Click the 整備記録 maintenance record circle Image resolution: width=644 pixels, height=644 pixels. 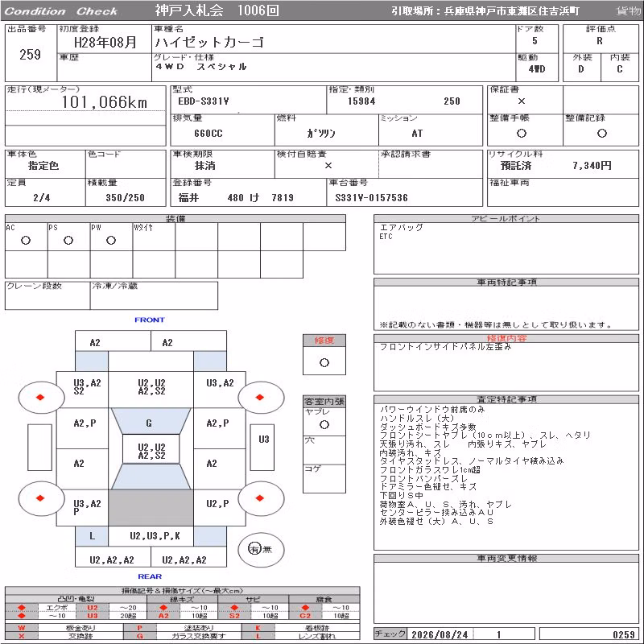point(601,133)
